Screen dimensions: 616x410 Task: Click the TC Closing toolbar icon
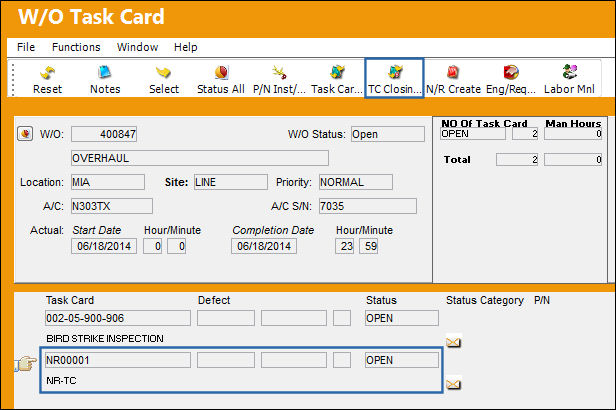click(x=394, y=80)
